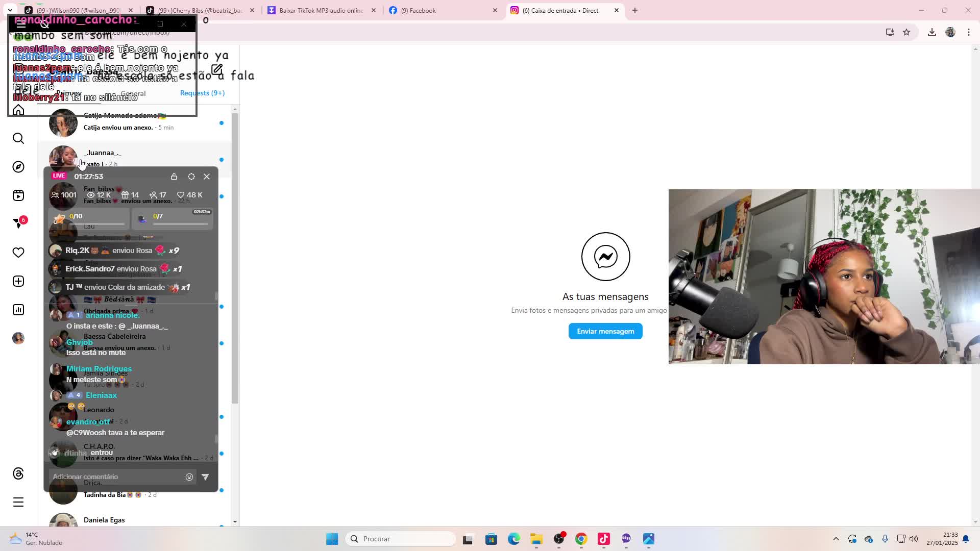Click Enviar mensagem button
The image size is (980, 551).
pyautogui.click(x=605, y=331)
